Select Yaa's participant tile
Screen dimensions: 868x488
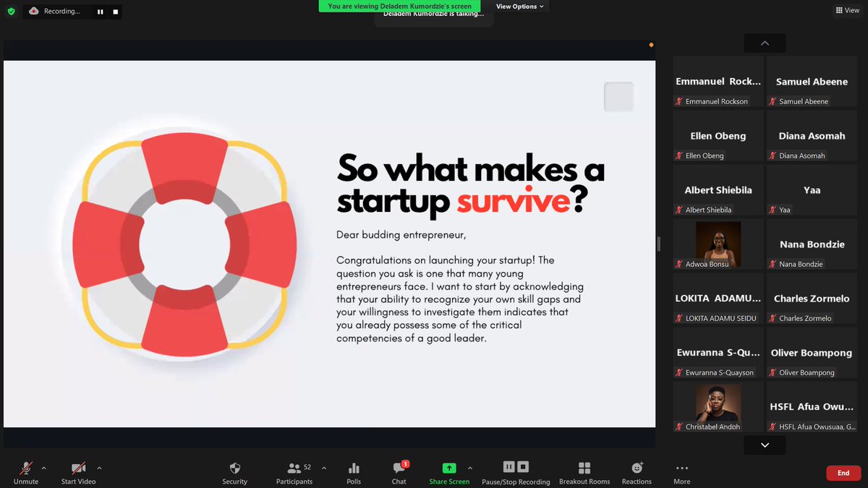click(x=812, y=190)
